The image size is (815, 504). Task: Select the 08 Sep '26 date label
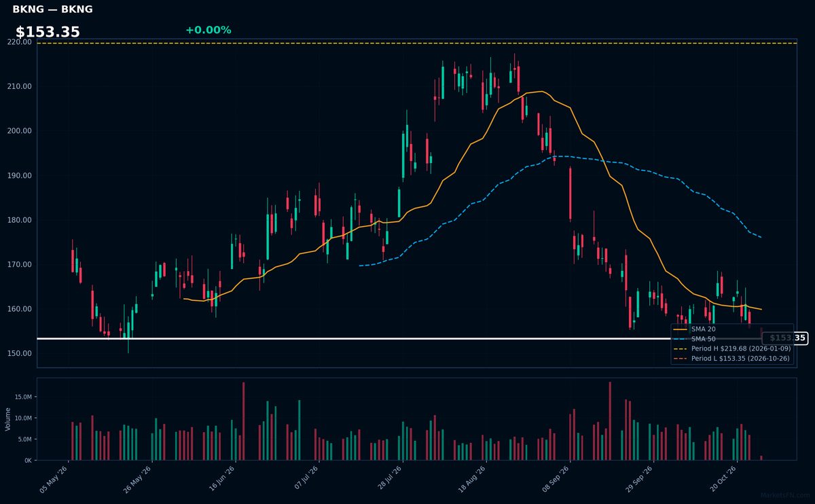(556, 478)
